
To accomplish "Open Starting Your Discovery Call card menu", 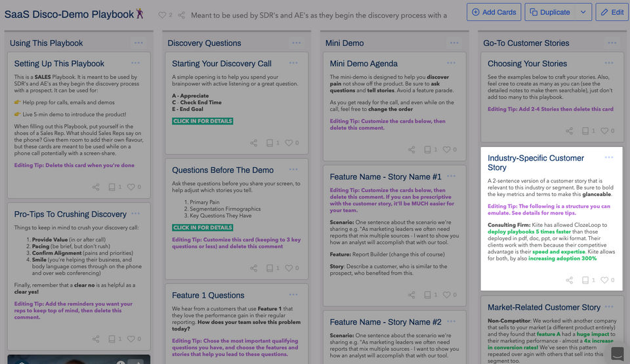I will point(293,63).
